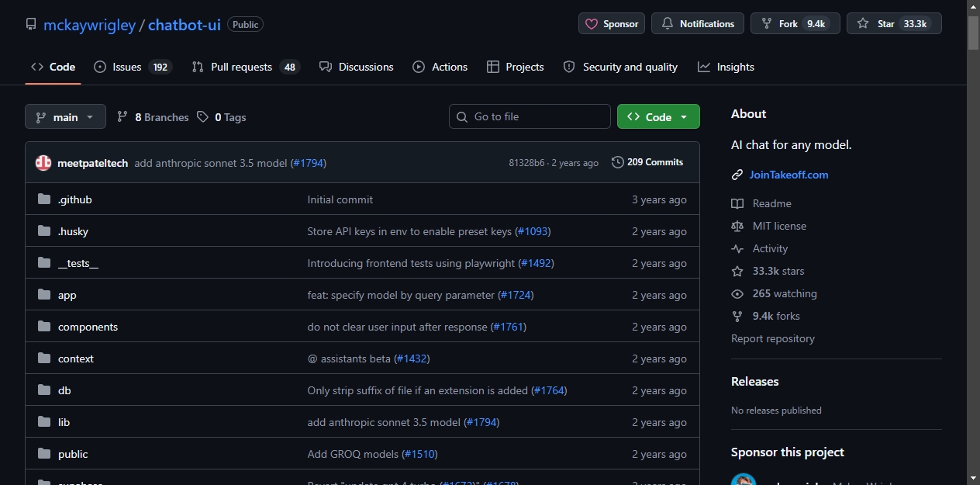
Task: Open the #1761 pull request link
Action: [509, 327]
